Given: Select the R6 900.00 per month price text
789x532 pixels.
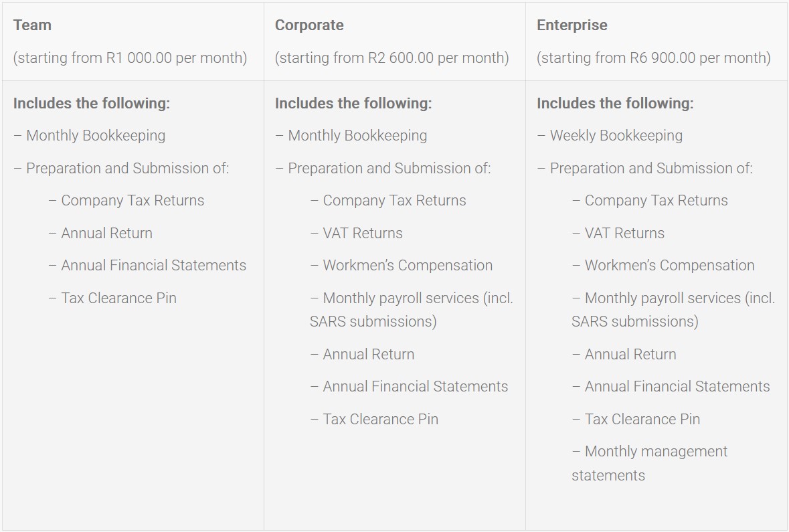Looking at the screenshot, I should [x=653, y=58].
